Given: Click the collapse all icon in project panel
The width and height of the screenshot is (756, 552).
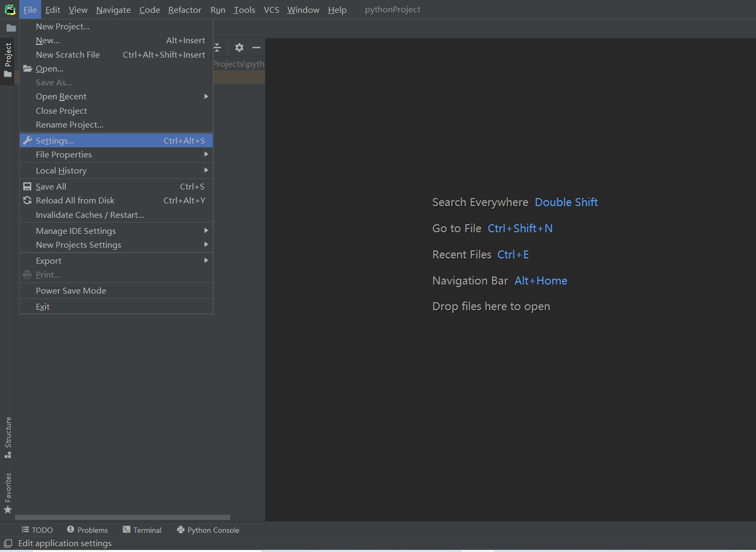Looking at the screenshot, I should pos(217,48).
